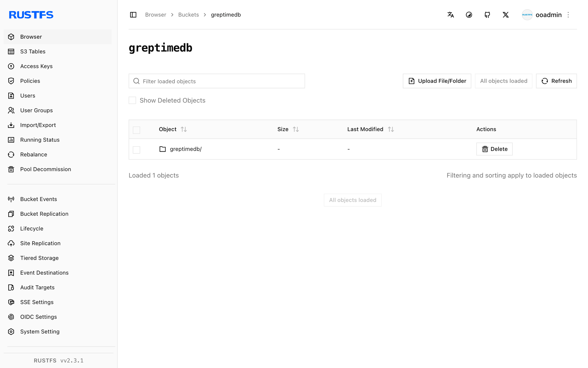This screenshot has height=368, width=588.
Task: Sort by Size column arrows
Action: click(x=296, y=129)
